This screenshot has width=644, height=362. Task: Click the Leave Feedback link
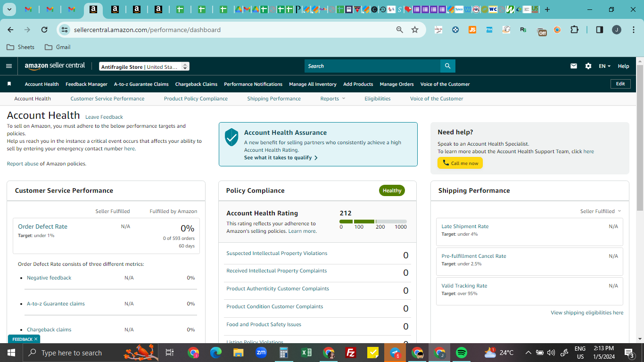tap(104, 117)
